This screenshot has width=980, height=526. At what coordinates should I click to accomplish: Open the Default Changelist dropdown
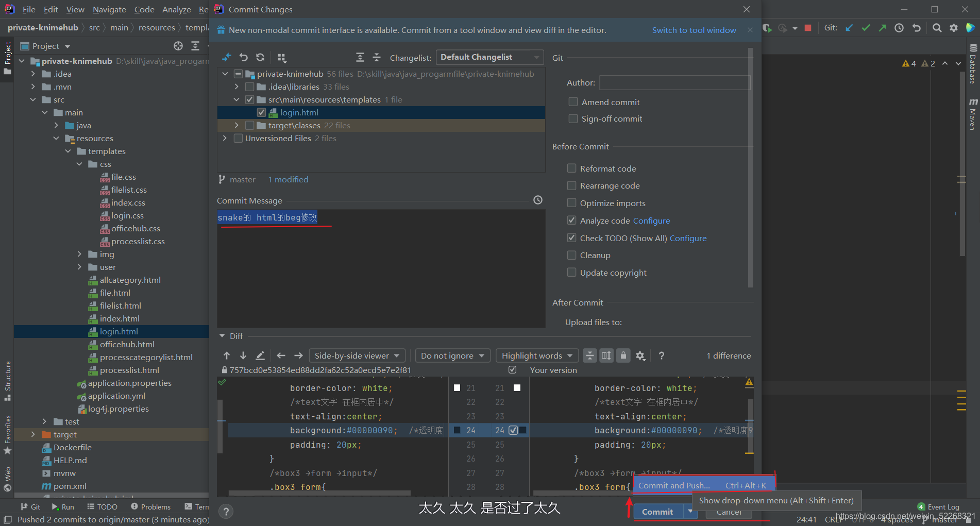coord(489,57)
